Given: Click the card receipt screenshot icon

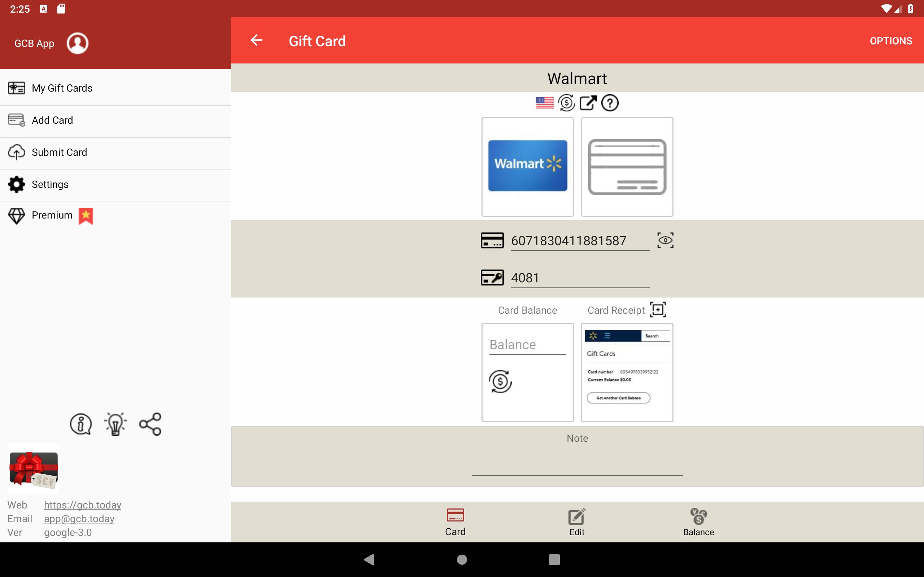Looking at the screenshot, I should click(x=657, y=310).
